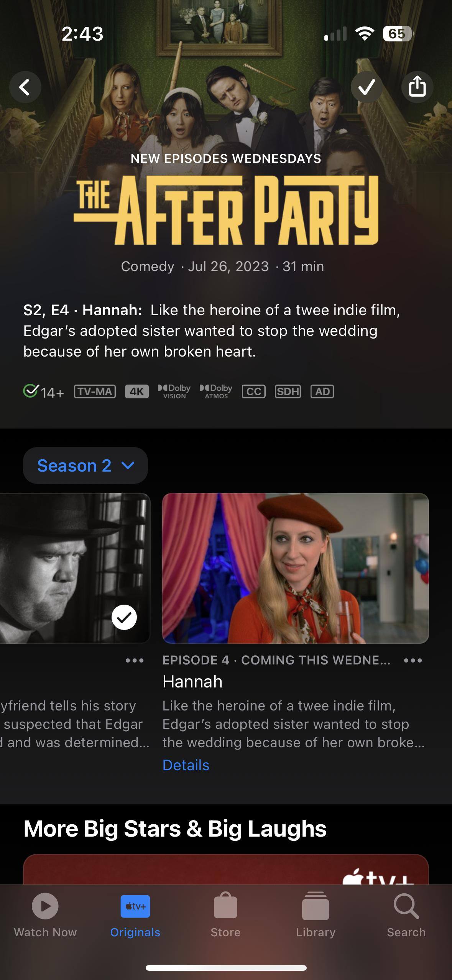Open the Season 2 dropdown

point(85,465)
